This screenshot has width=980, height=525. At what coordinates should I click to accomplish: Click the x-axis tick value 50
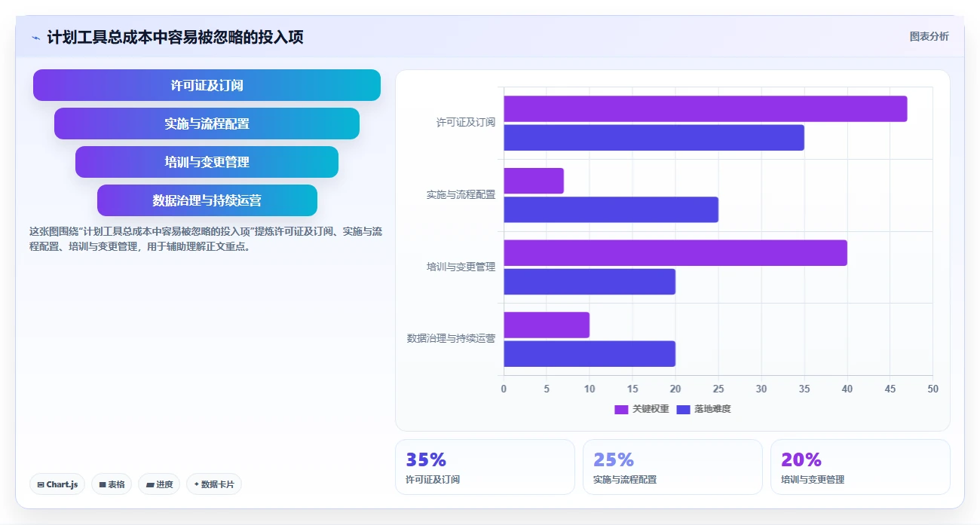(933, 389)
